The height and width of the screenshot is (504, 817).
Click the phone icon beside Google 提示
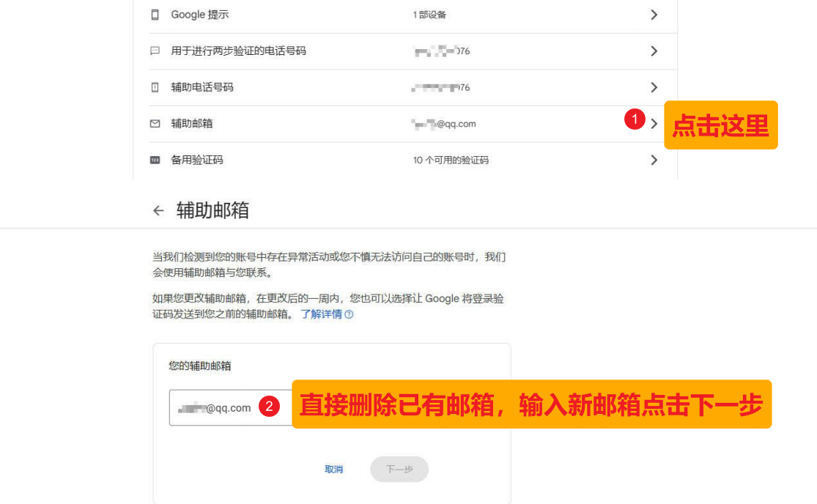point(155,15)
